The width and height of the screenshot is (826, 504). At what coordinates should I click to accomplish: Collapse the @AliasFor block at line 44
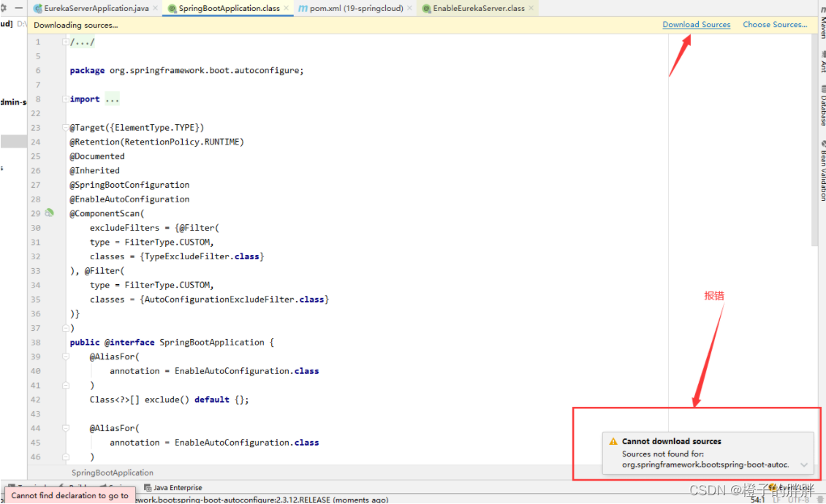[65, 428]
